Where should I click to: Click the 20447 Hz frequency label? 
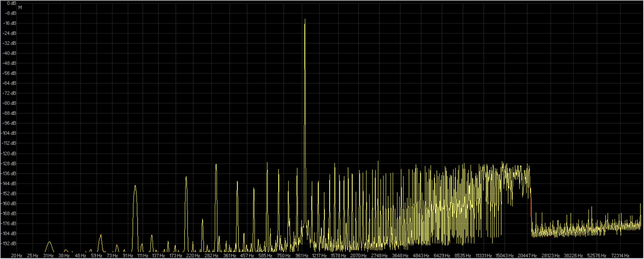click(x=527, y=256)
